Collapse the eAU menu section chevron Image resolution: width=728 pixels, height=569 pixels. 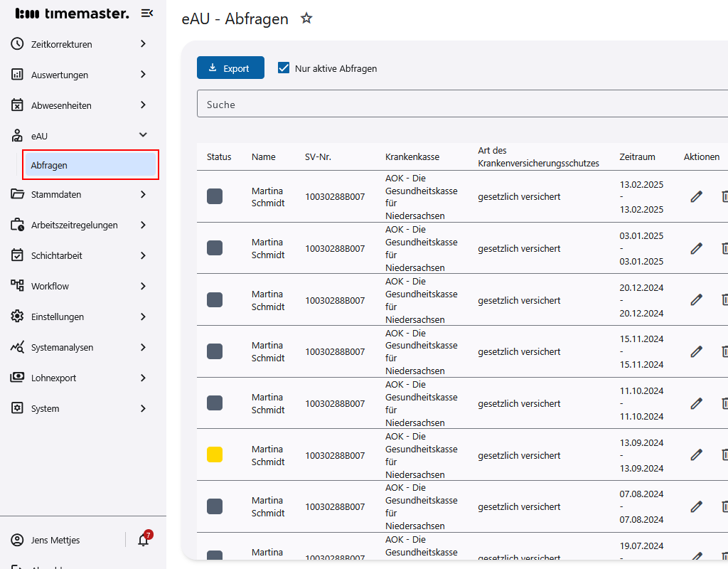[143, 135]
